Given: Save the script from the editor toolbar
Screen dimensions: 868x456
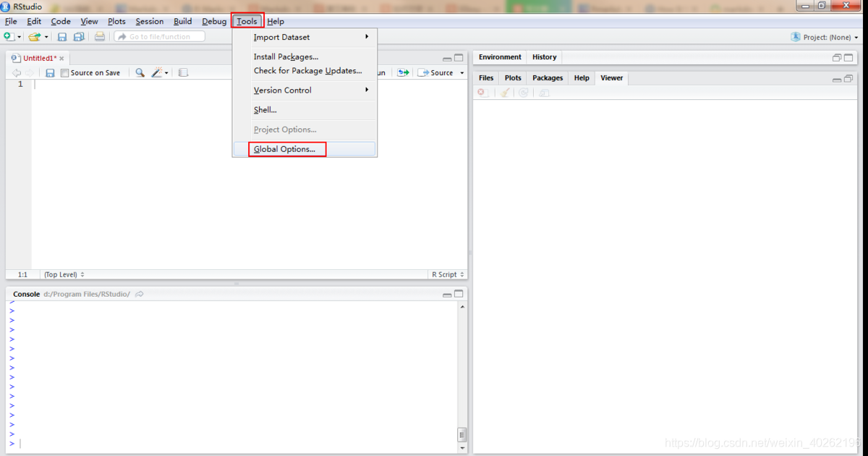Looking at the screenshot, I should pyautogui.click(x=50, y=73).
